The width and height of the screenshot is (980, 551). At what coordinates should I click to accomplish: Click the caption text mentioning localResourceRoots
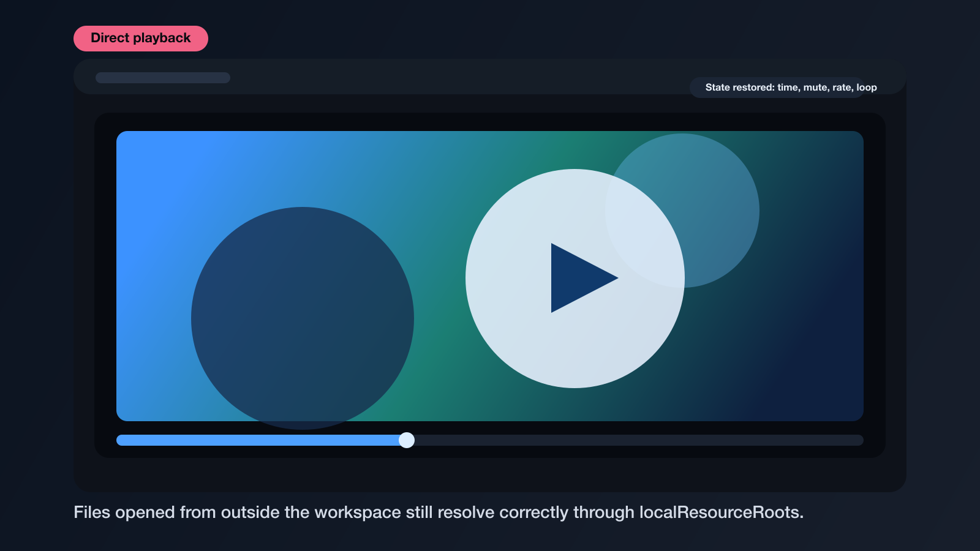pyautogui.click(x=439, y=512)
